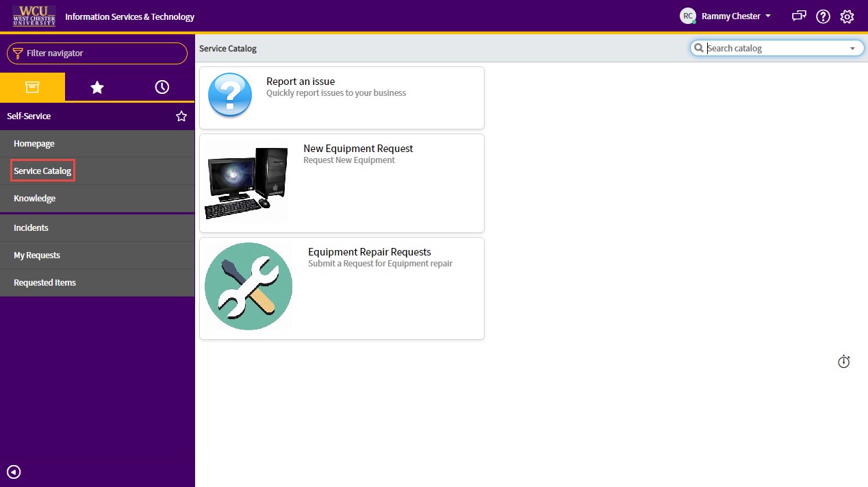The height and width of the screenshot is (487, 868).
Task: Open the Homepage module
Action: [x=97, y=144]
